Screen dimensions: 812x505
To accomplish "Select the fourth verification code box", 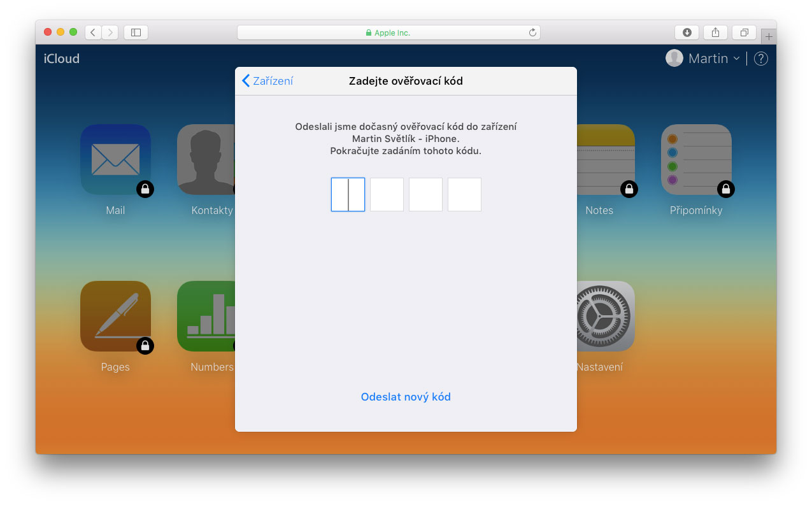I will click(464, 194).
